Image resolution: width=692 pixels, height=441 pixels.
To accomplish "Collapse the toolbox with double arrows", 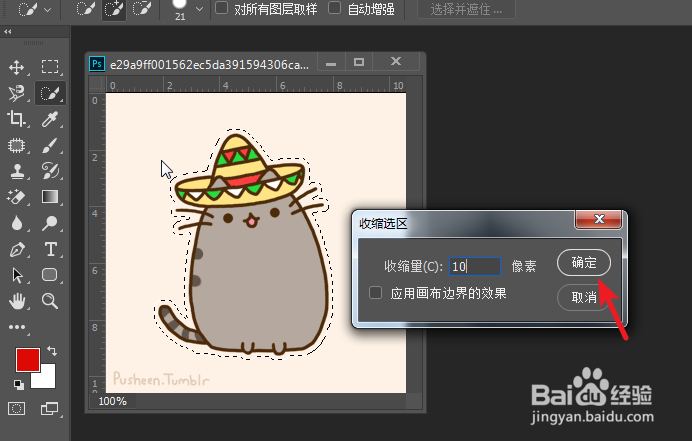I will pos(8,32).
